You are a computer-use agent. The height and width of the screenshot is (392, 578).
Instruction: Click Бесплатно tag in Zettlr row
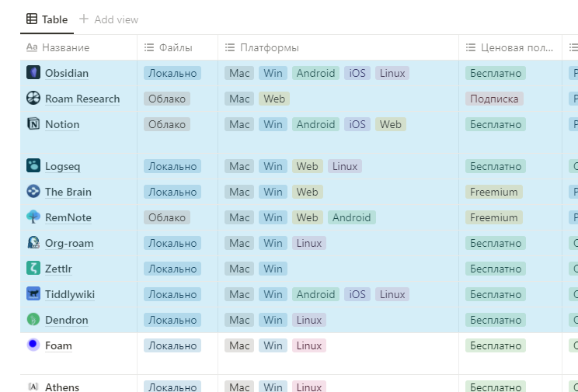[496, 269]
